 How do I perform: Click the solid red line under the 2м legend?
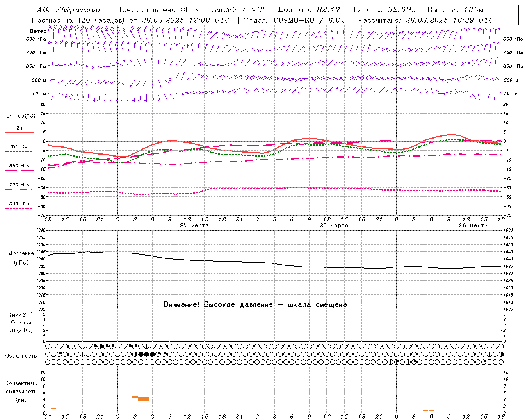click(19, 132)
